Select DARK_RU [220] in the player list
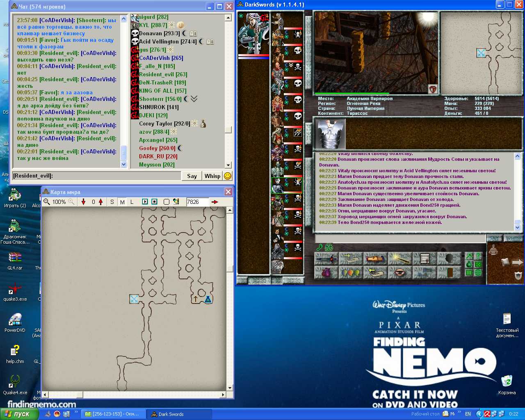The height and width of the screenshot is (420, 525). pos(158,156)
